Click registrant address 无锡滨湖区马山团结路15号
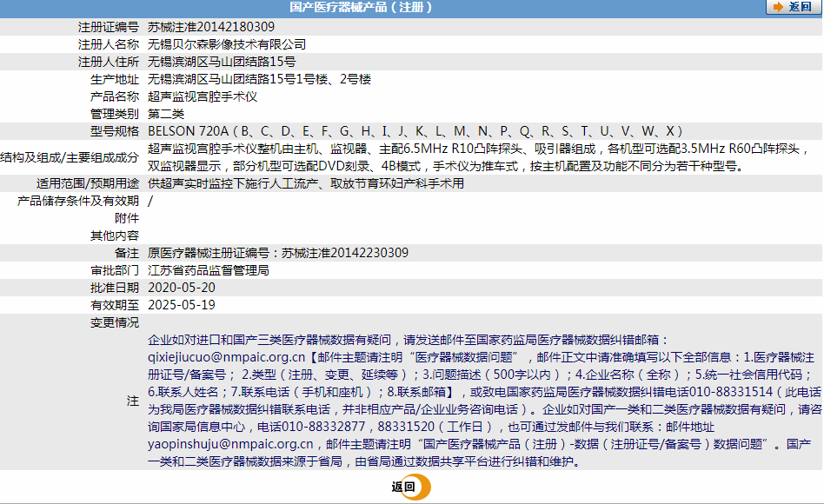The height and width of the screenshot is (504, 824). (x=222, y=62)
